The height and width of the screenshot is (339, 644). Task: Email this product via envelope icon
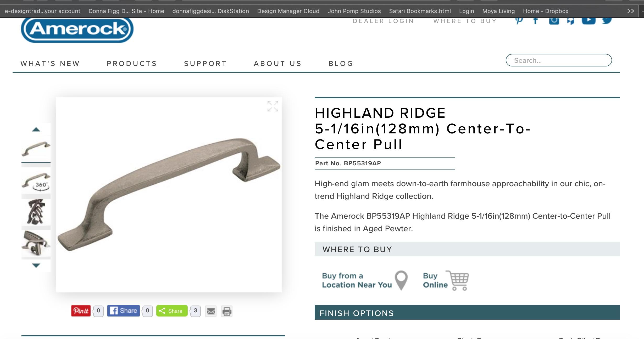[x=211, y=311]
